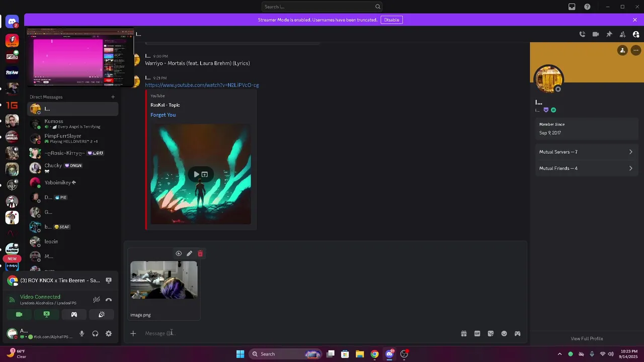
Task: Open the Discord home icon
Action: 12,22
